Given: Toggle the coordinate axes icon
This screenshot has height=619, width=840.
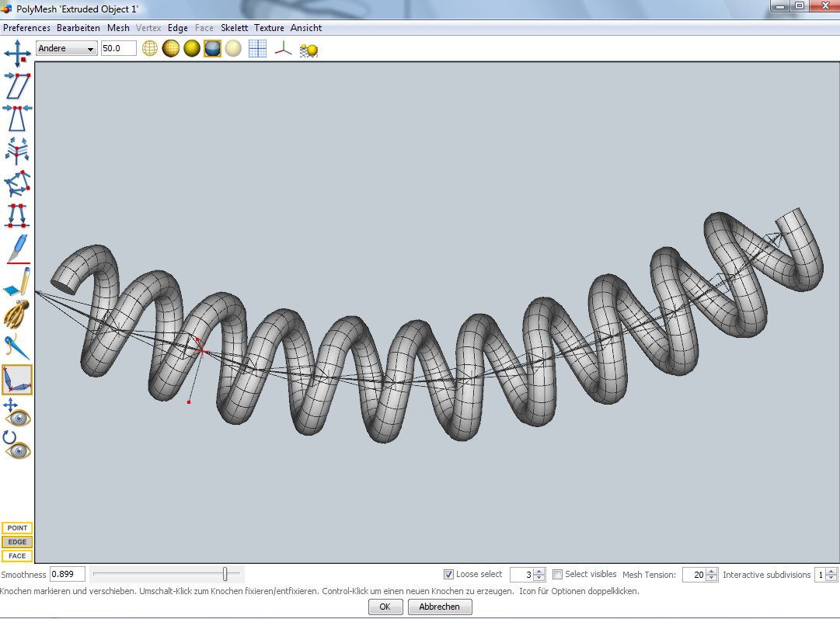Looking at the screenshot, I should (x=284, y=48).
